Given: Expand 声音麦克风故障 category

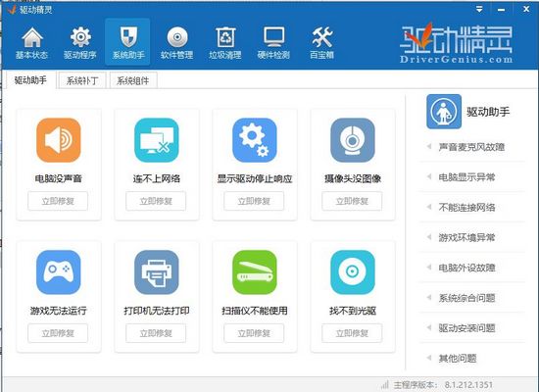Looking at the screenshot, I should (471, 147).
